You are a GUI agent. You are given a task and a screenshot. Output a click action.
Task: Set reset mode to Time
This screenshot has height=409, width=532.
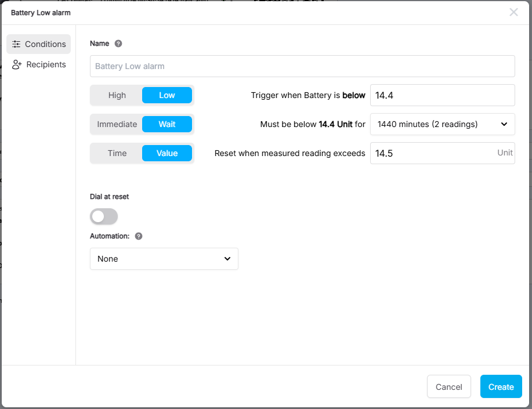click(117, 153)
